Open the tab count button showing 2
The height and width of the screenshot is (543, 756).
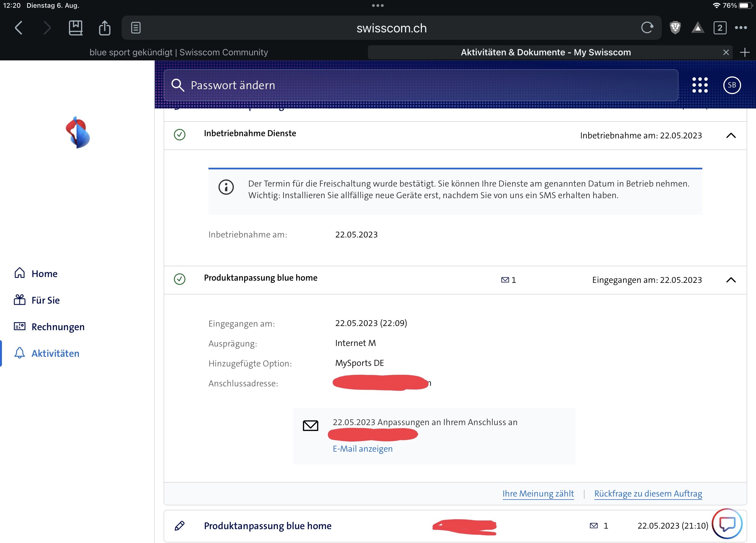click(720, 28)
